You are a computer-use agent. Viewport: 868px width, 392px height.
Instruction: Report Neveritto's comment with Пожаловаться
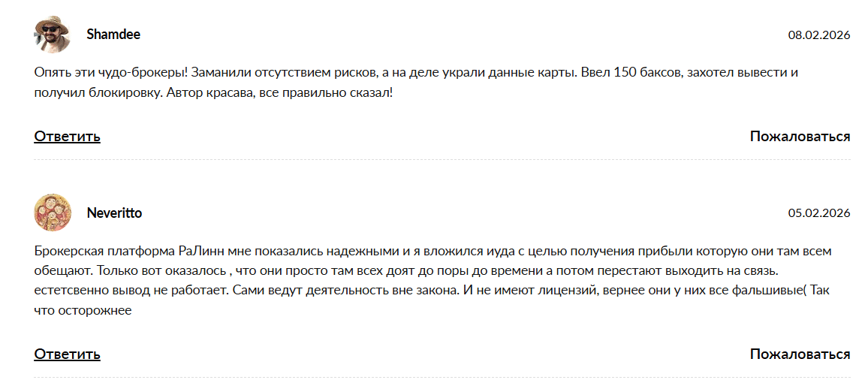pyautogui.click(x=800, y=354)
